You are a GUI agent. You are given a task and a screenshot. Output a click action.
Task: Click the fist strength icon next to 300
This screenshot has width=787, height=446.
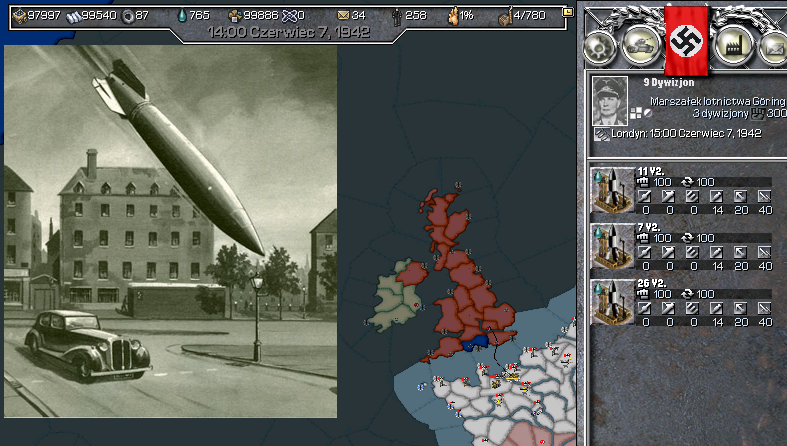(x=757, y=114)
